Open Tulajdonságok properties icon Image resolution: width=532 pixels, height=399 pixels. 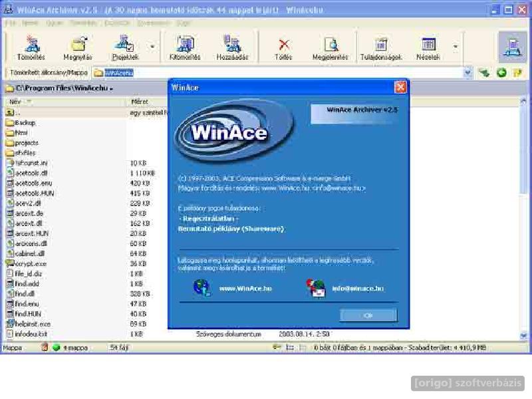(381, 47)
